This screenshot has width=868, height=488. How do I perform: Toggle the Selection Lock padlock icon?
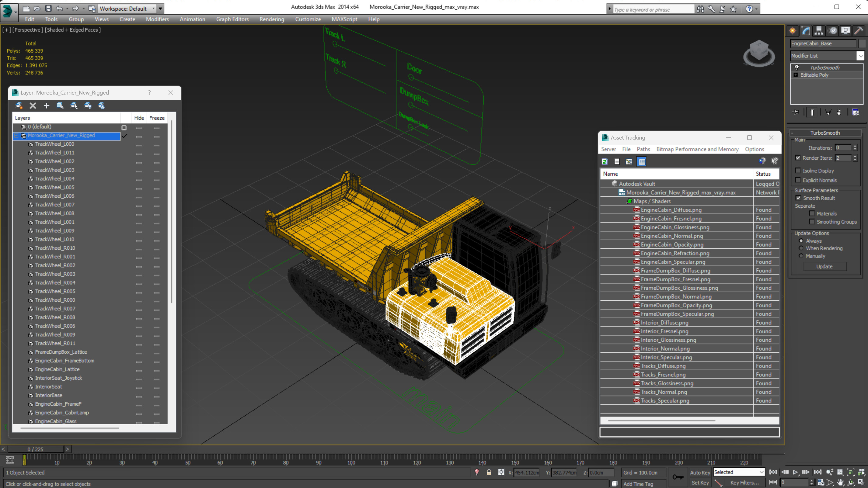click(x=489, y=472)
